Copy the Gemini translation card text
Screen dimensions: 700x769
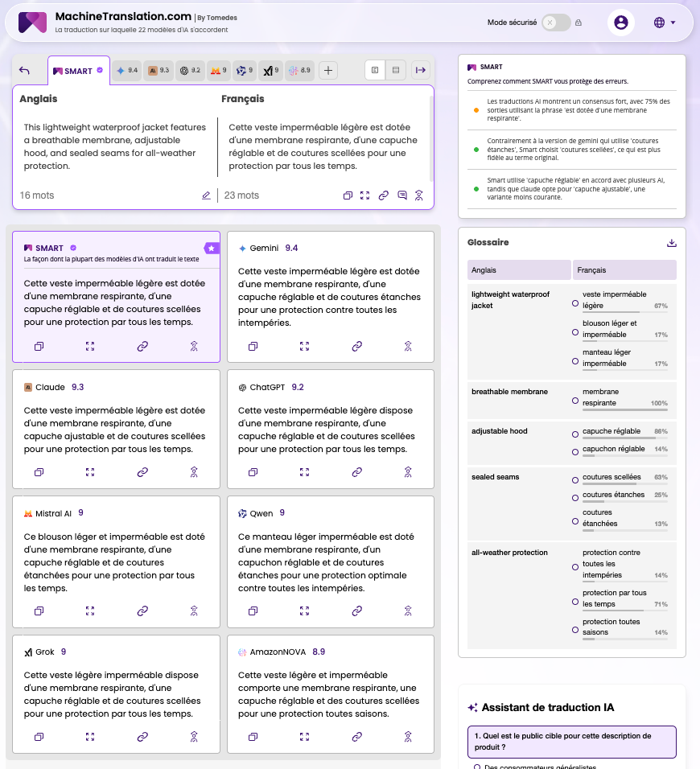253,347
